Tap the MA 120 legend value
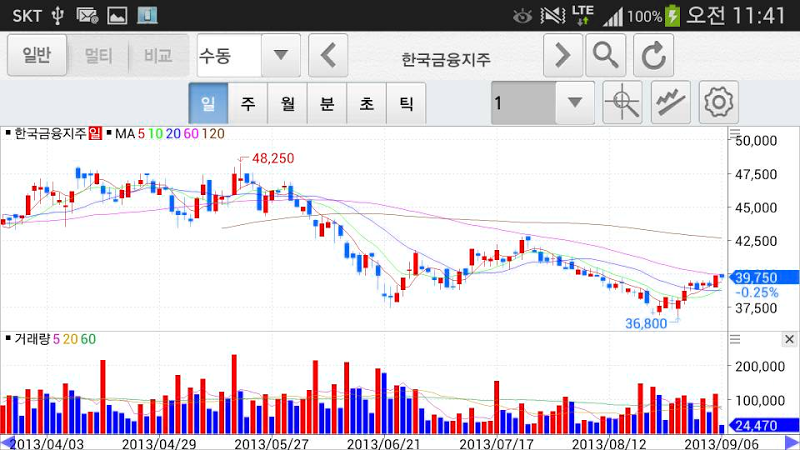Screen dimensions: 800x450 [213, 134]
